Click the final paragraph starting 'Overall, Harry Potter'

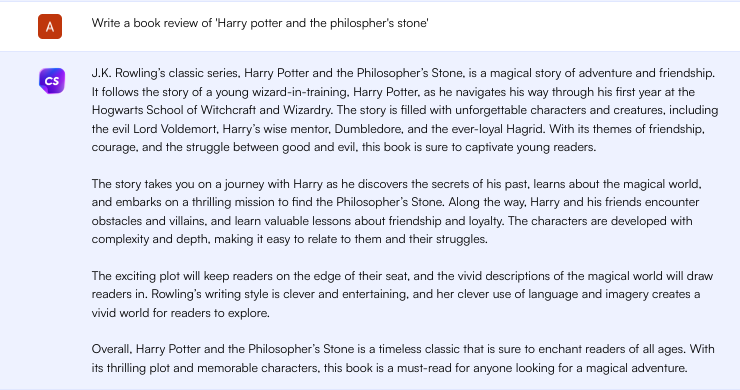403,358
